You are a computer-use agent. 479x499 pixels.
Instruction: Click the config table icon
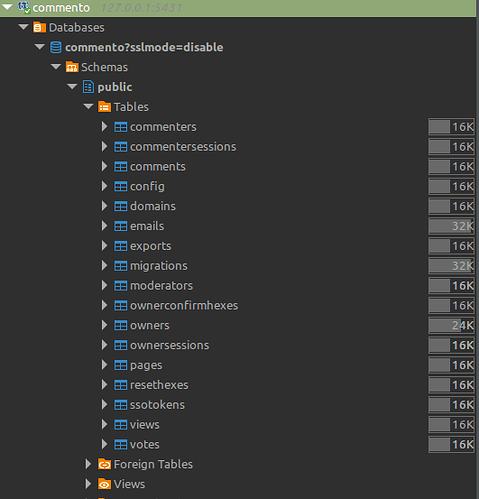pyautogui.click(x=121, y=186)
